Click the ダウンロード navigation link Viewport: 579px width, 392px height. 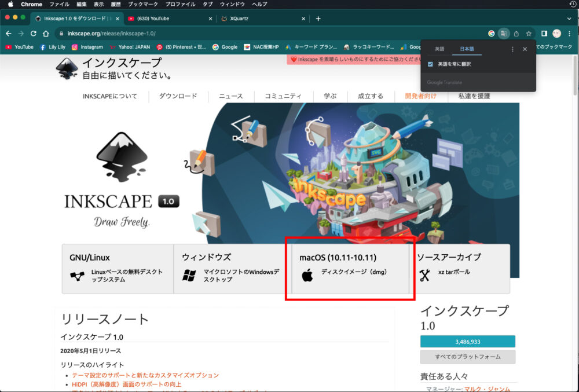(x=178, y=96)
